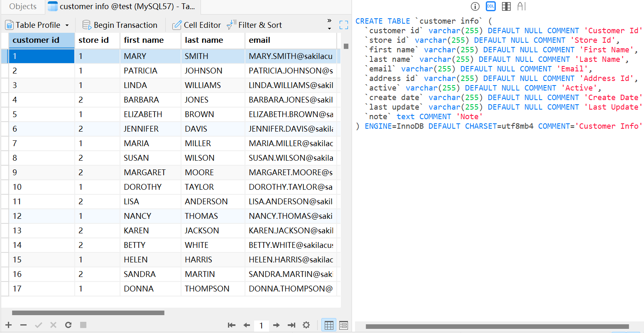Refresh the table data
Screen dimensions: 644x333
coord(69,325)
